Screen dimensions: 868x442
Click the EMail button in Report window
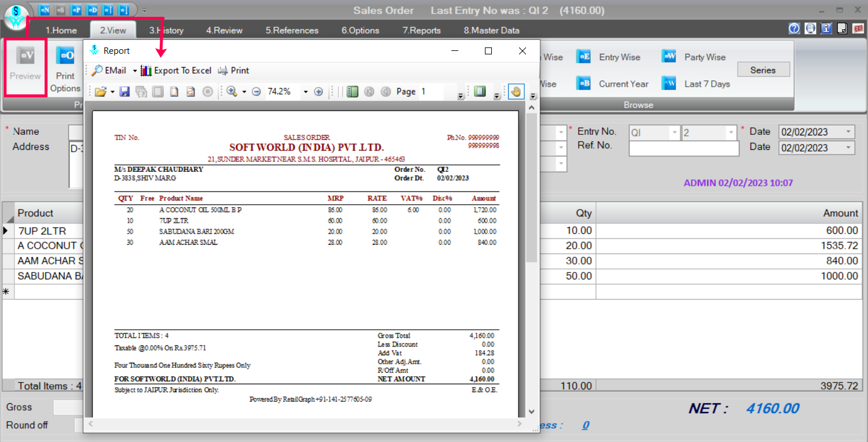109,71
